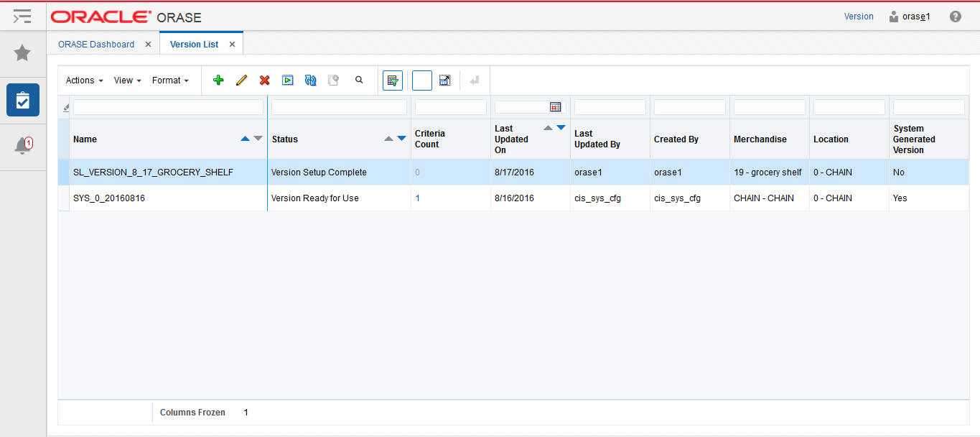Click the blue Refresh arrows icon
This screenshot has width=980, height=437.
(x=310, y=80)
